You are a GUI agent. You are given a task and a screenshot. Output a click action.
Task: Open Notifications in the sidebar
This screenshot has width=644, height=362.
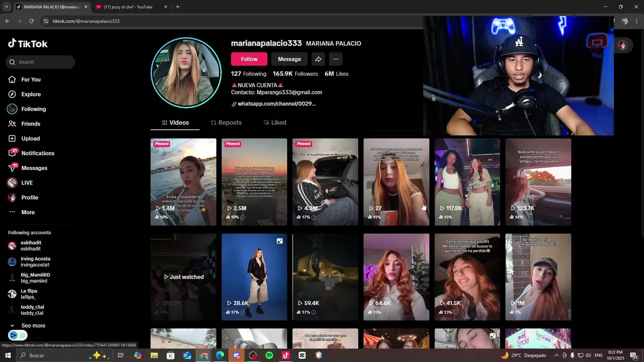(31, 153)
